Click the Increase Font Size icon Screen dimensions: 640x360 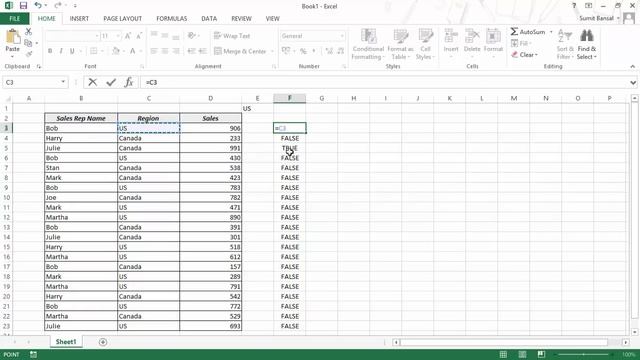click(x=128, y=36)
